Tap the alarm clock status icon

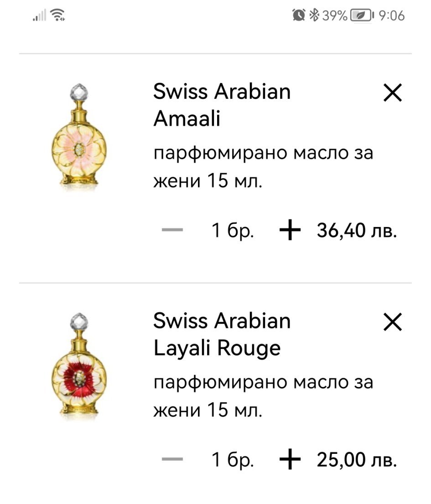(x=299, y=16)
